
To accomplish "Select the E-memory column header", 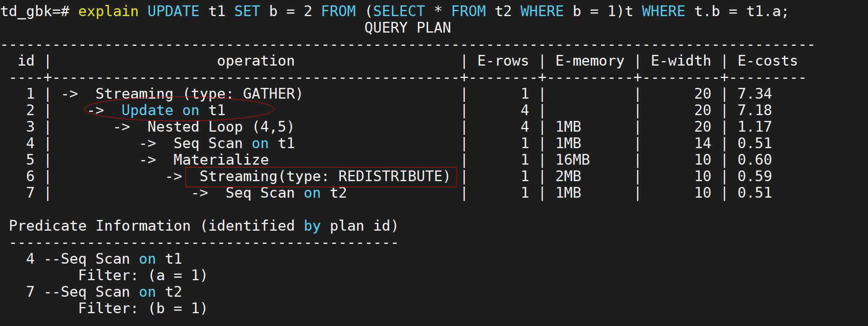I will click(590, 61).
